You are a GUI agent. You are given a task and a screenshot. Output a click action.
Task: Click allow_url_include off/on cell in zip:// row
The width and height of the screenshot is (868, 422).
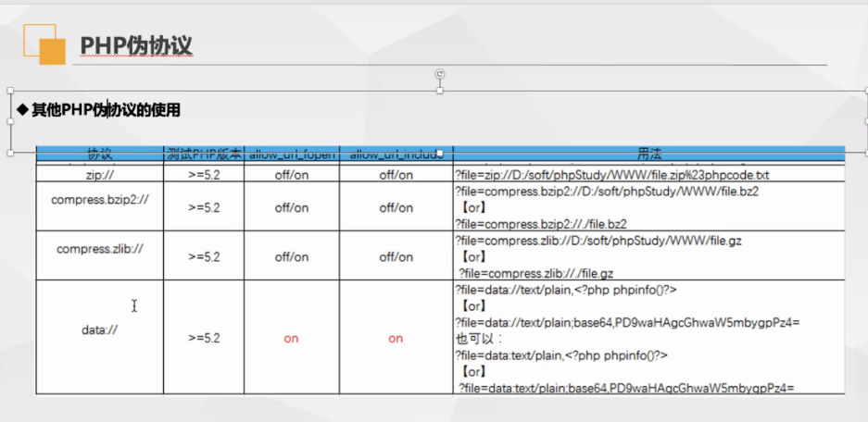396,175
